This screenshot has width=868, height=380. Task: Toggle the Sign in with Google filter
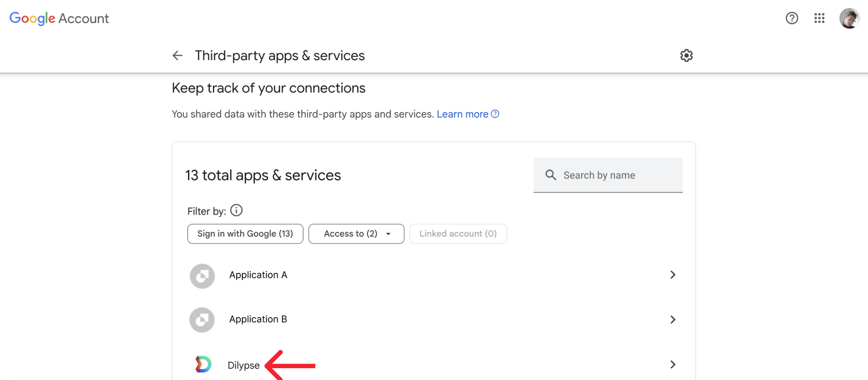tap(245, 234)
